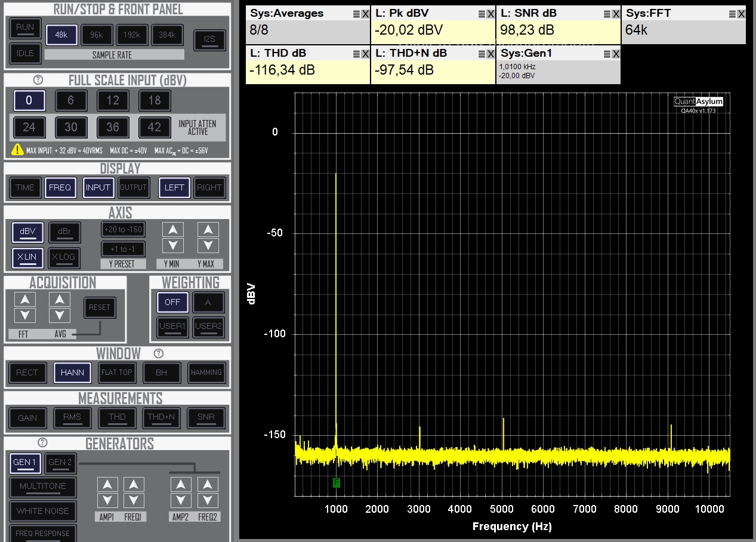Raise Y MAX with the up arrow

tap(208, 229)
